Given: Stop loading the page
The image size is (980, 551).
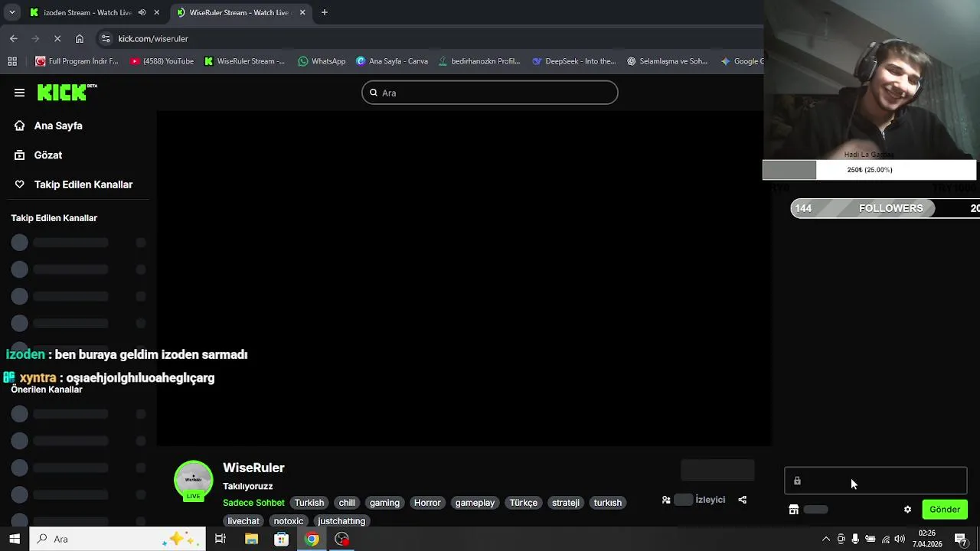Looking at the screenshot, I should (58, 38).
